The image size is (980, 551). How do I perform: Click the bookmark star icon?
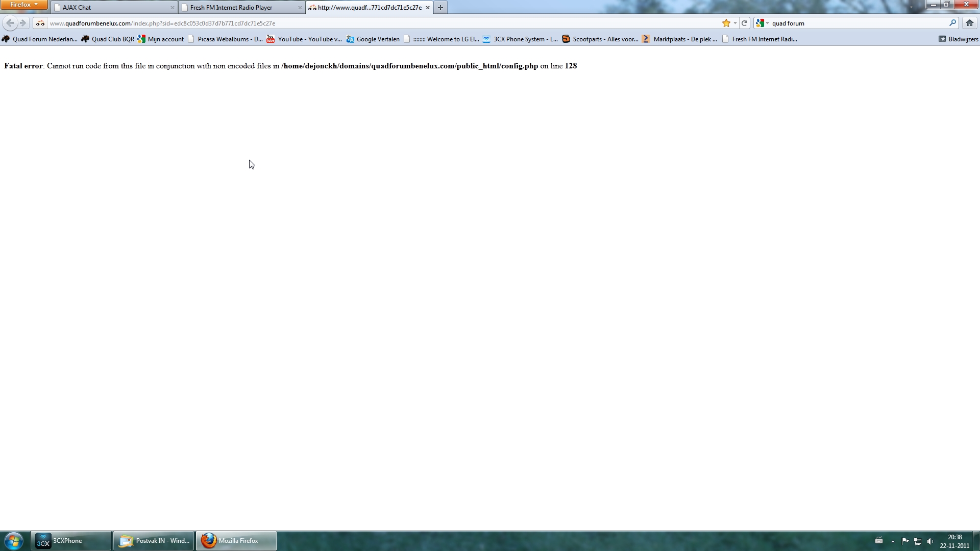tap(726, 23)
